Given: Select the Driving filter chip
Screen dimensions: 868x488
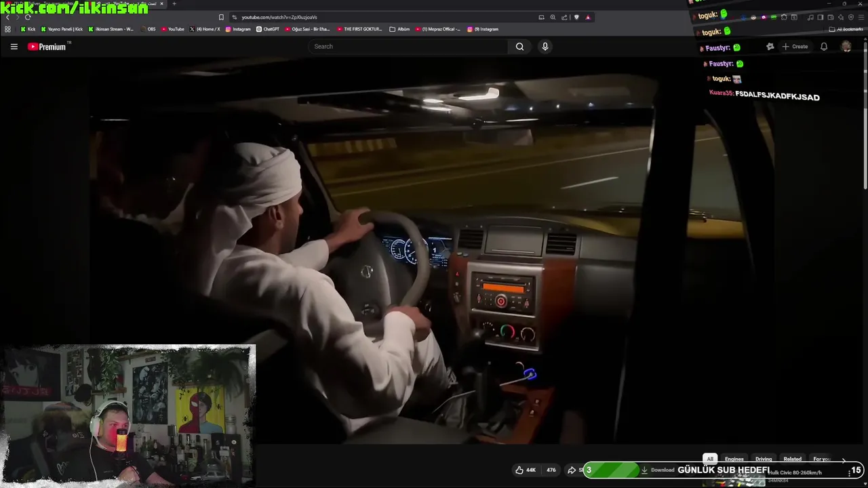Looking at the screenshot, I should click(x=764, y=459).
